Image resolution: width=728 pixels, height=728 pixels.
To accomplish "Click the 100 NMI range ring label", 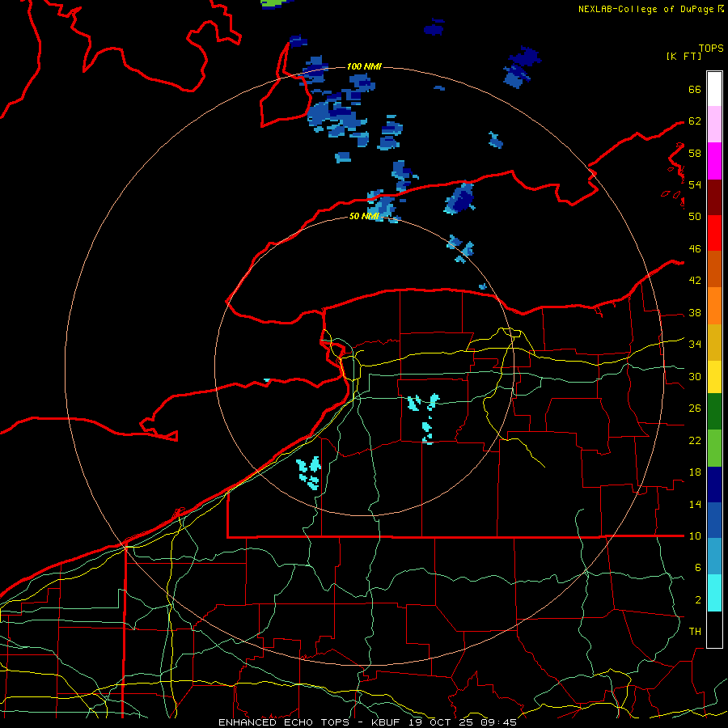I will [364, 66].
